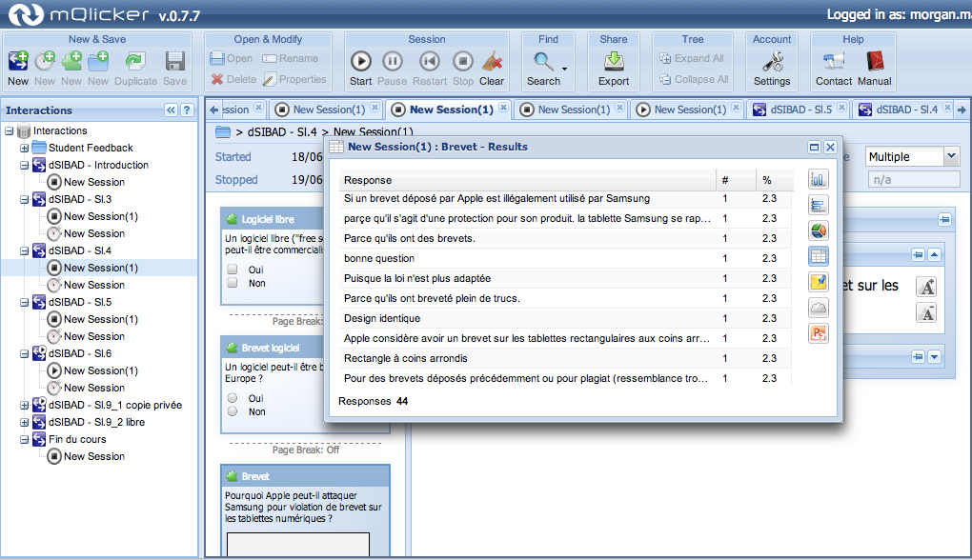Show results as horizontal bar chart

tap(818, 205)
